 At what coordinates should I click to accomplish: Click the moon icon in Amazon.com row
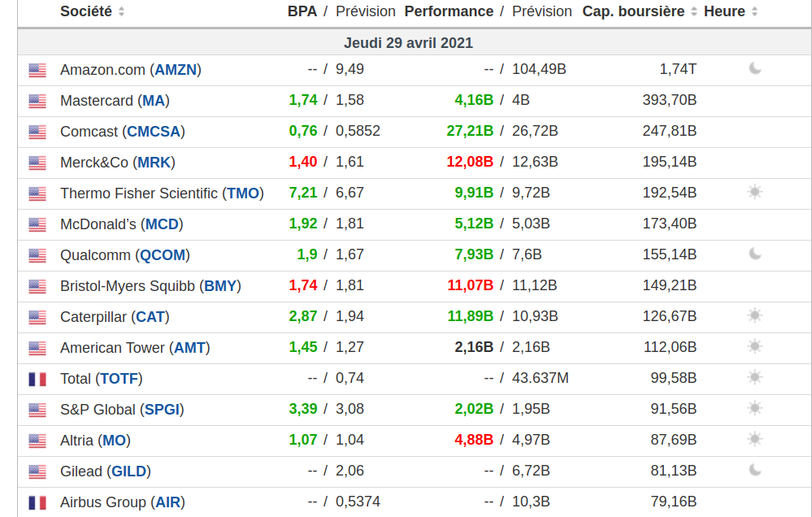tap(755, 69)
